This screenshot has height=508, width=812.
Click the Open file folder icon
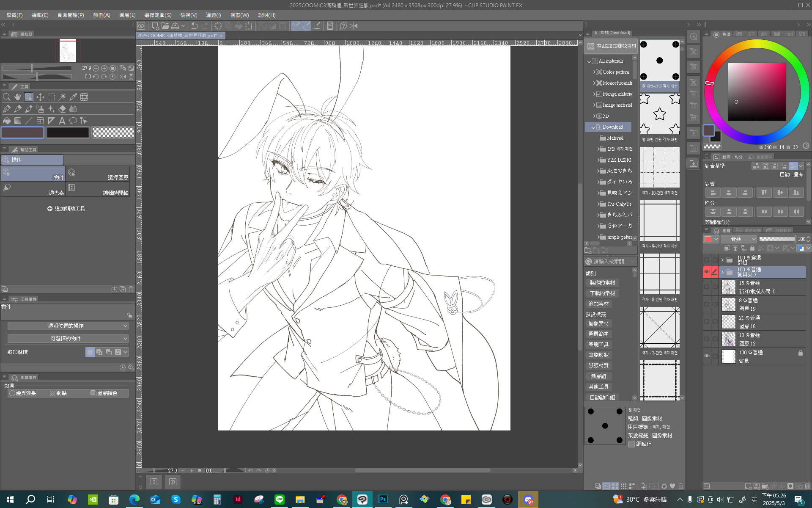coord(165,26)
